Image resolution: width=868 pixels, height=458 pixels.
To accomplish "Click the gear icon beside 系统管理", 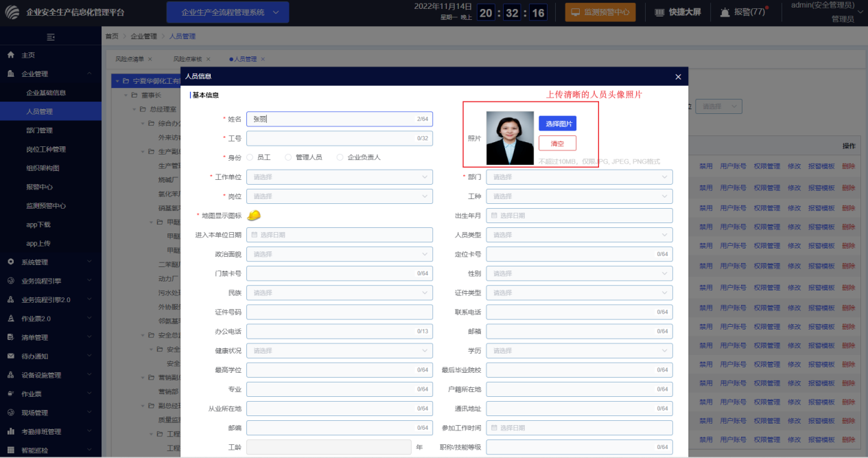I will [x=10, y=262].
